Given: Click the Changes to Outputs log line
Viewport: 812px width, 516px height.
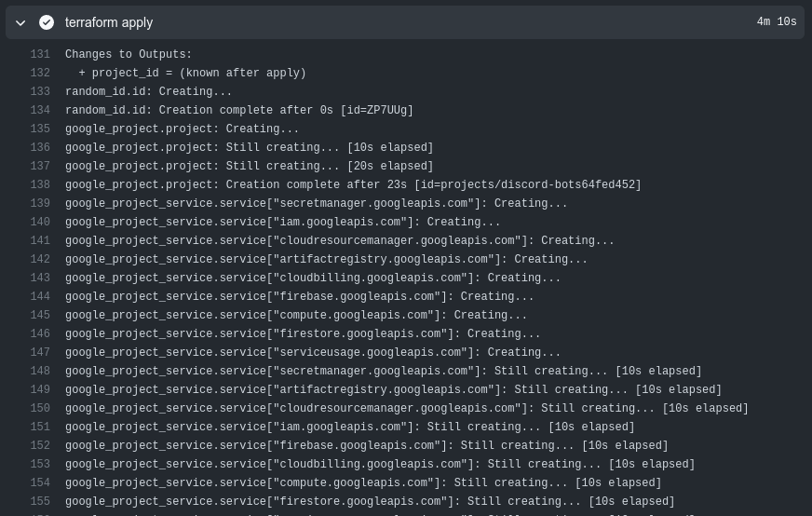Looking at the screenshot, I should pos(129,54).
